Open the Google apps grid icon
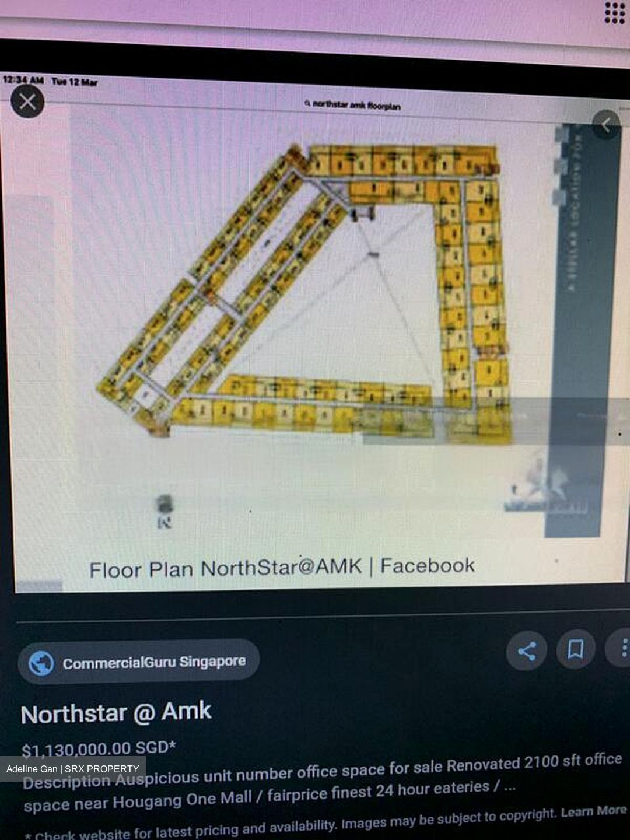Image resolution: width=630 pixels, height=840 pixels. [614, 13]
